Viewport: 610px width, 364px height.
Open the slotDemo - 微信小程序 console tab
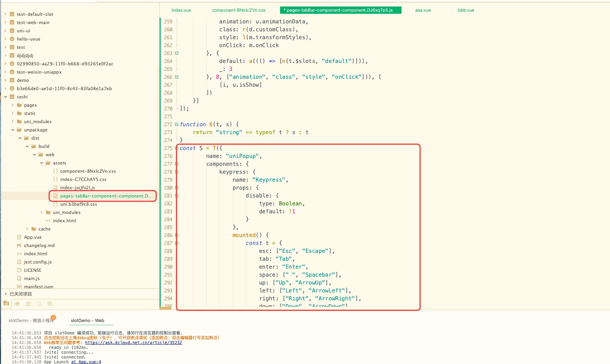click(x=31, y=320)
